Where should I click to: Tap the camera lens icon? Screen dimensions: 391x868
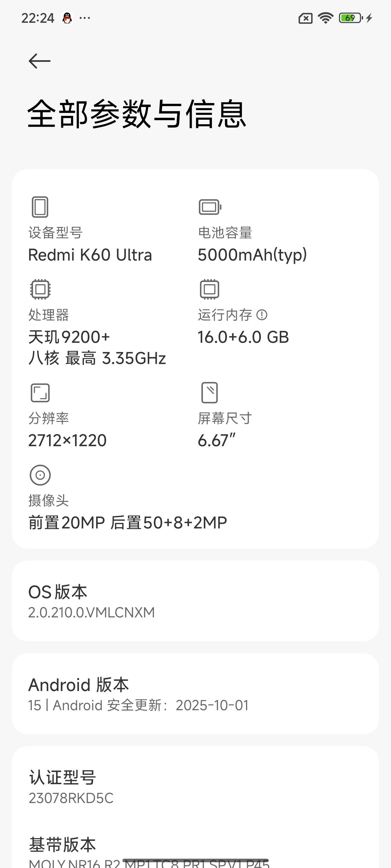click(x=40, y=475)
